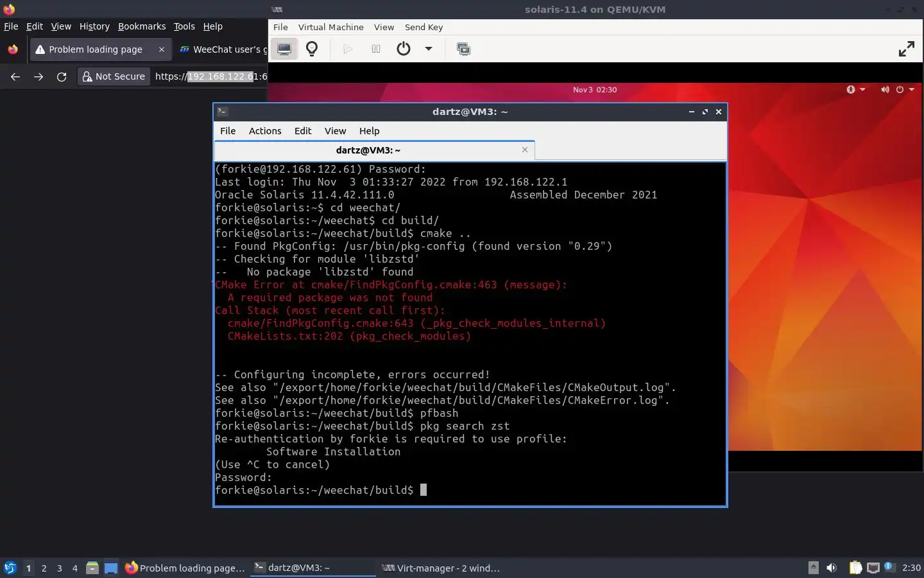Viewport: 924px width, 578px height.
Task: Open Firefox Edit menu
Action: 35,26
